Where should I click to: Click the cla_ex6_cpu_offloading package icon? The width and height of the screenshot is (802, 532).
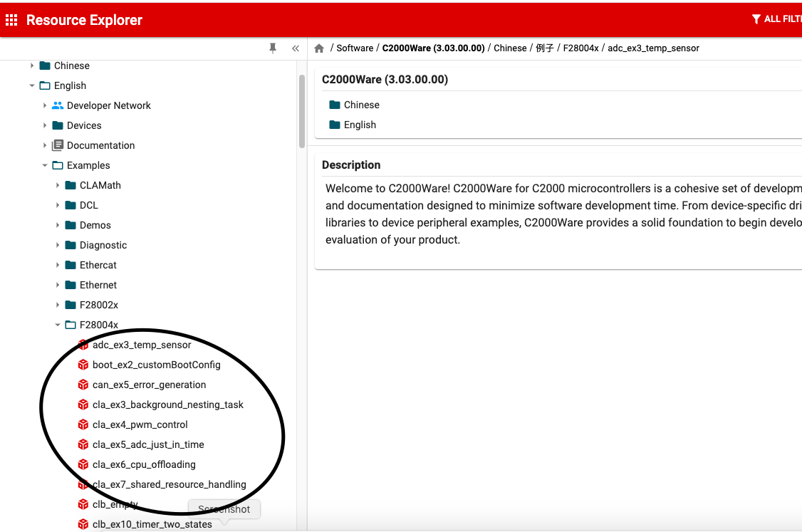(83, 464)
